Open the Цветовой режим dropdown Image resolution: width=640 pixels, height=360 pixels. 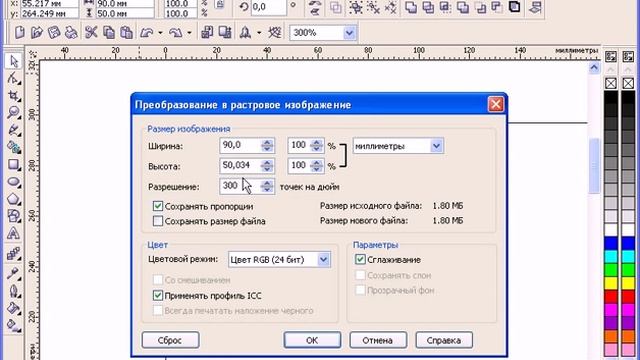(x=323, y=260)
